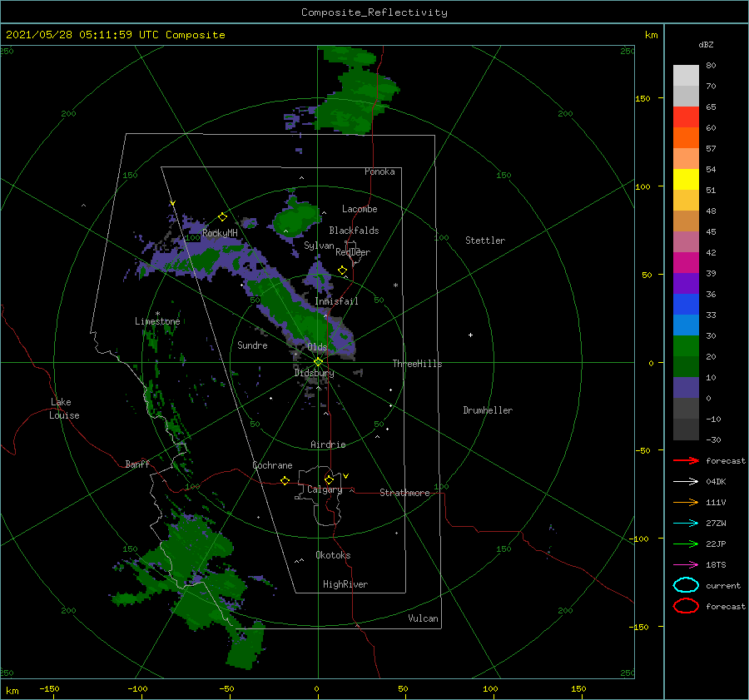Select yellow diamond marker below Cochrane label

pos(285,481)
